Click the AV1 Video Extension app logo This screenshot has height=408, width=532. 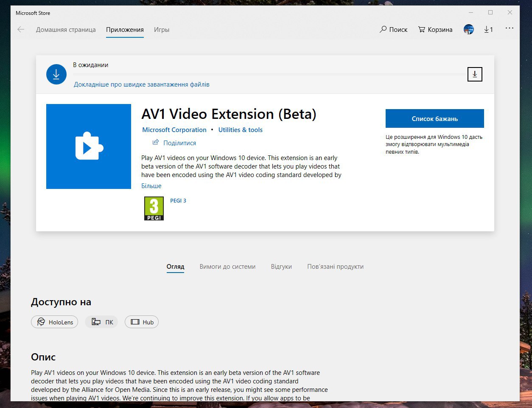coord(89,146)
